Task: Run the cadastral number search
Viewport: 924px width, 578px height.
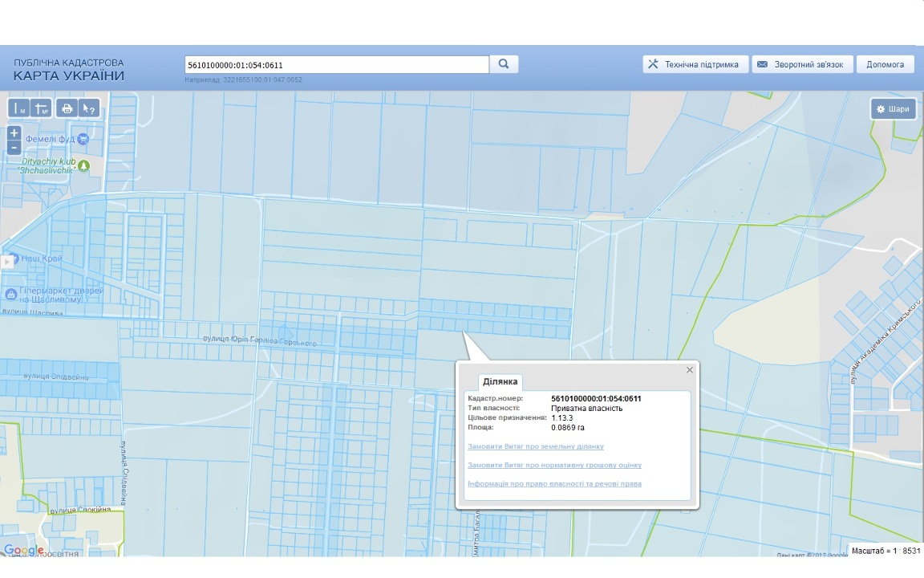Action: pos(504,64)
